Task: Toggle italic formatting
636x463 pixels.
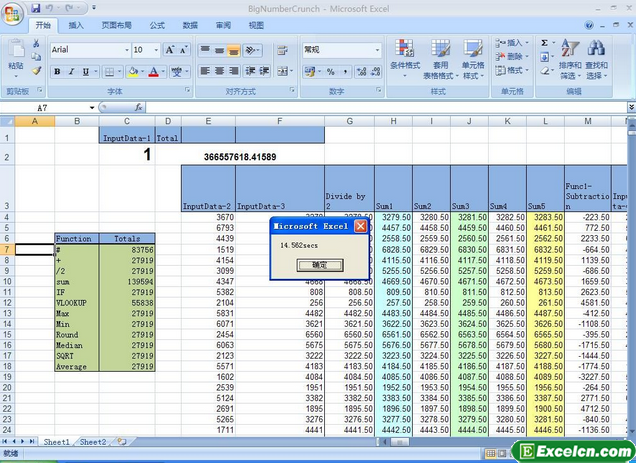Action: [x=71, y=72]
